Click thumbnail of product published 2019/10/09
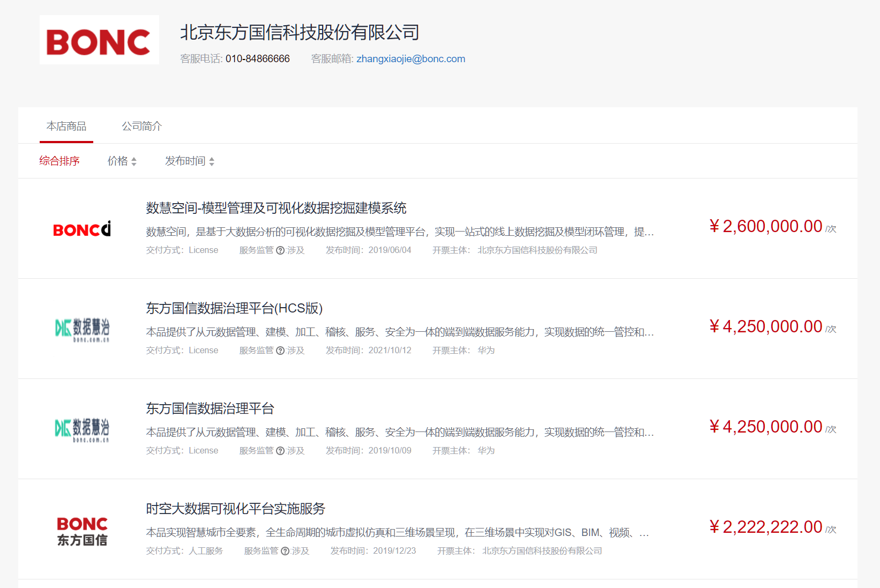The image size is (880, 588). pos(82,429)
